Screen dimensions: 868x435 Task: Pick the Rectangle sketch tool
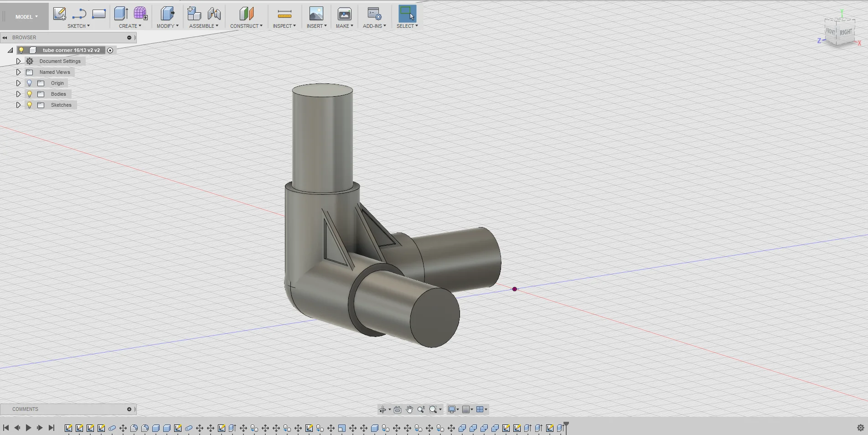99,14
